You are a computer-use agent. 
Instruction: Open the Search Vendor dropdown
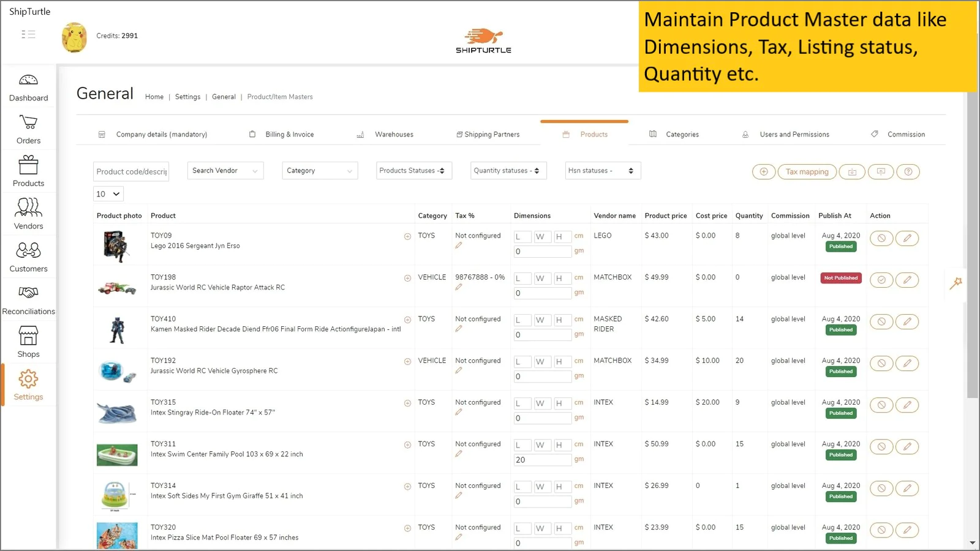pyautogui.click(x=225, y=171)
